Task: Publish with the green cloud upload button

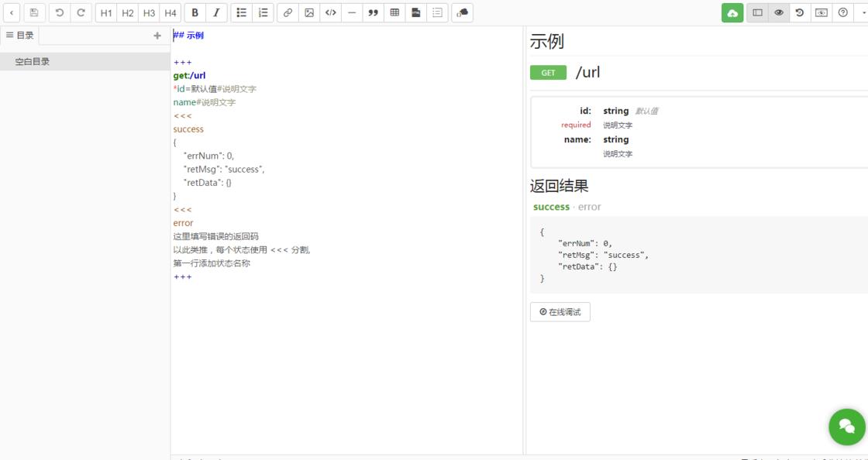Action: (x=732, y=12)
